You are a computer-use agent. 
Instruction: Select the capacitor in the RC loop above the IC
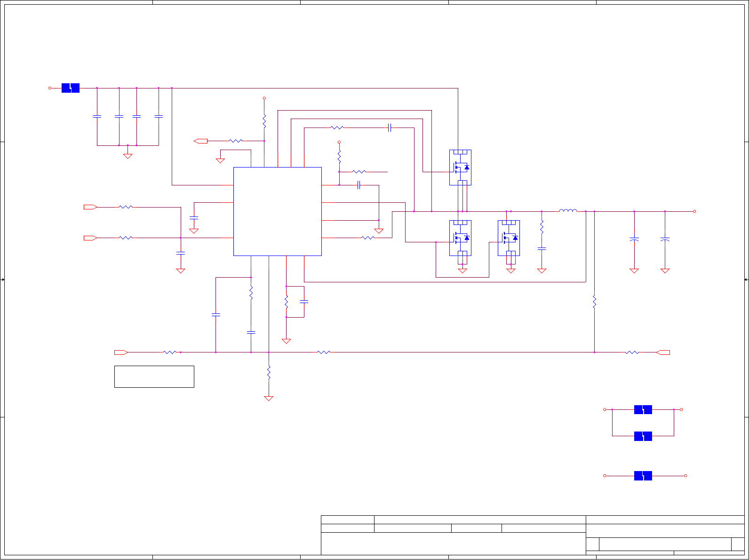coord(390,128)
